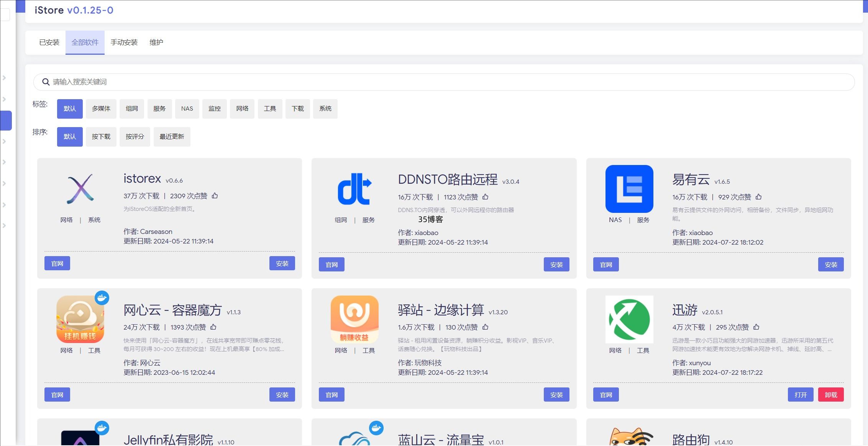Viewport: 868px width, 446px height.
Task: Click the thumbs-up icon for 迅游
Action: point(756,327)
